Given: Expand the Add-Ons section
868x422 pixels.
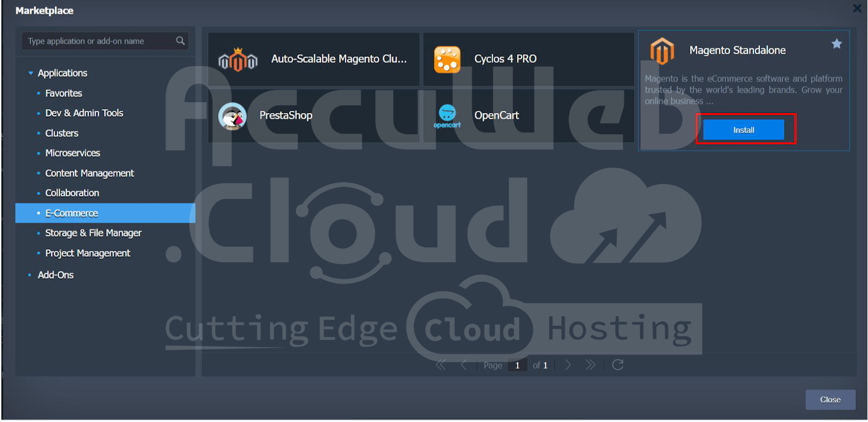Looking at the screenshot, I should pos(30,275).
